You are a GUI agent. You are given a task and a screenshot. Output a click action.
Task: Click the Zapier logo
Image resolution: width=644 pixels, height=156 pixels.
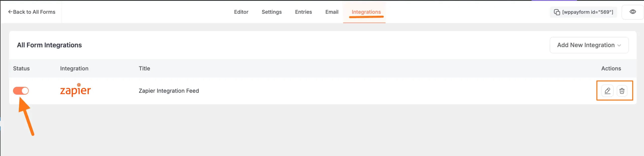pyautogui.click(x=75, y=90)
